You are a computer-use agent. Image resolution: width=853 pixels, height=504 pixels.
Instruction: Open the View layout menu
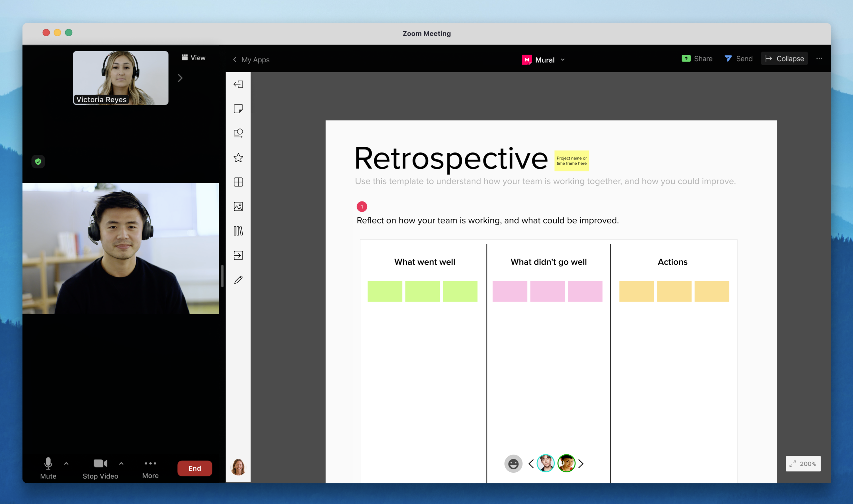(193, 58)
